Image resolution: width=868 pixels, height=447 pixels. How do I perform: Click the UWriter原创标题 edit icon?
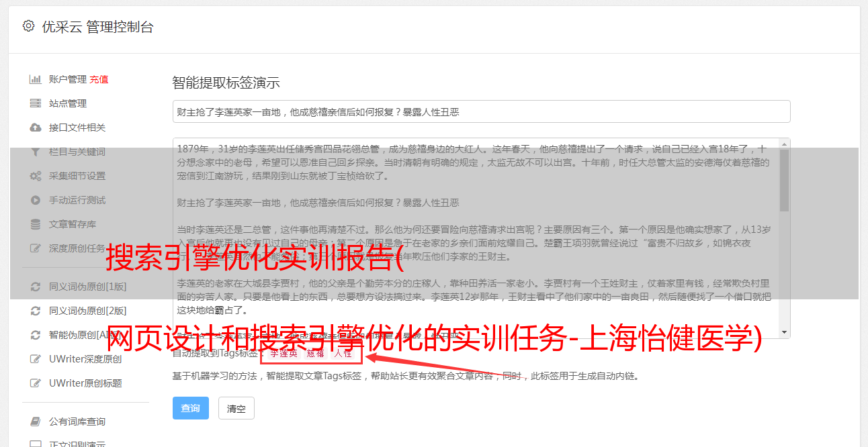(36, 383)
